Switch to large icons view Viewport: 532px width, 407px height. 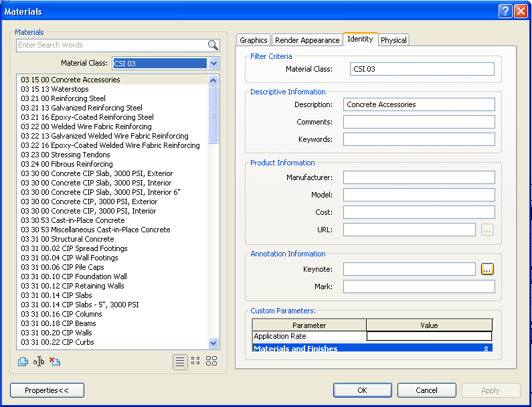click(211, 361)
